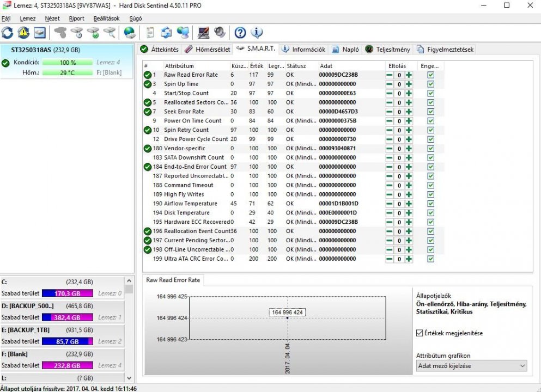
Task: Click plus offset button for Spin Up Time
Action: point(409,84)
